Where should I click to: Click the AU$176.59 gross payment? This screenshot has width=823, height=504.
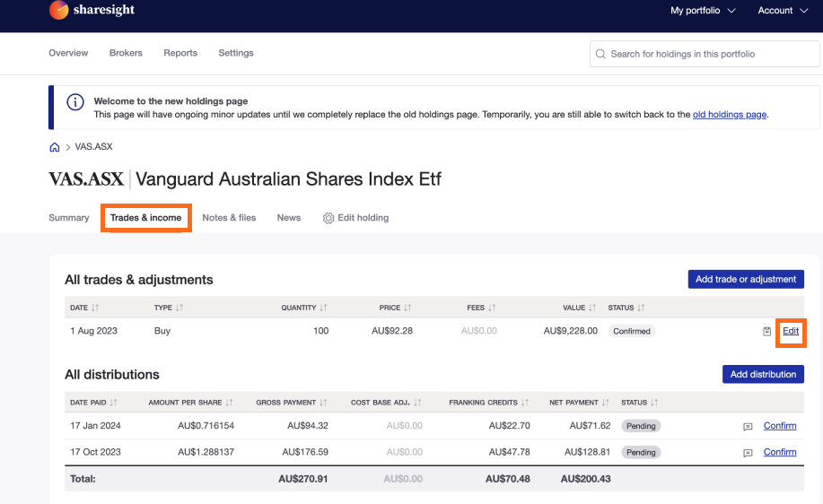(x=305, y=452)
